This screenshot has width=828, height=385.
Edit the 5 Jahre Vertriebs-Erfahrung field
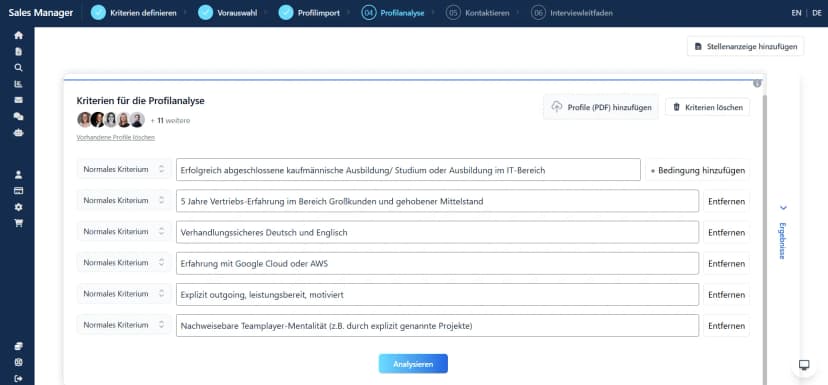437,201
